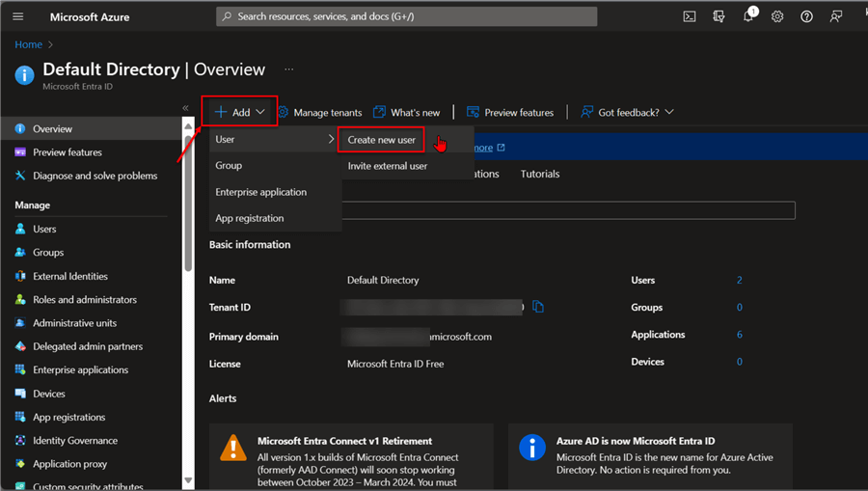This screenshot has width=868, height=491.
Task: Select Create new user menu item
Action: pos(382,140)
